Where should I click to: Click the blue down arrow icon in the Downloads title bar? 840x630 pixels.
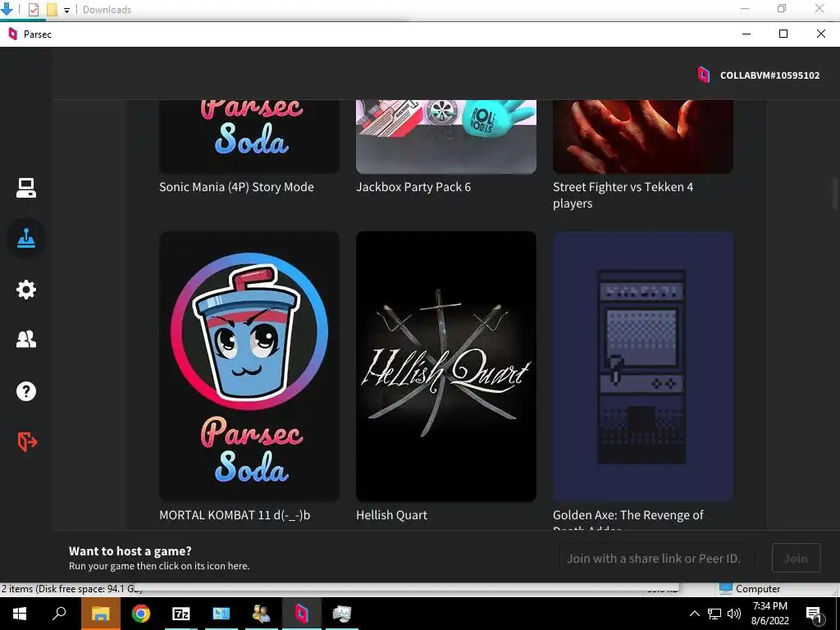7,8
